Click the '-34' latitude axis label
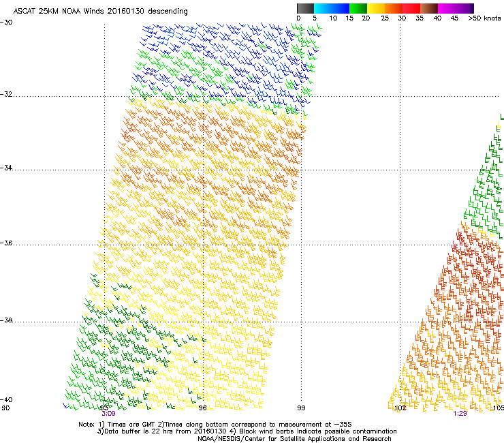504x443 pixels. point(6,168)
